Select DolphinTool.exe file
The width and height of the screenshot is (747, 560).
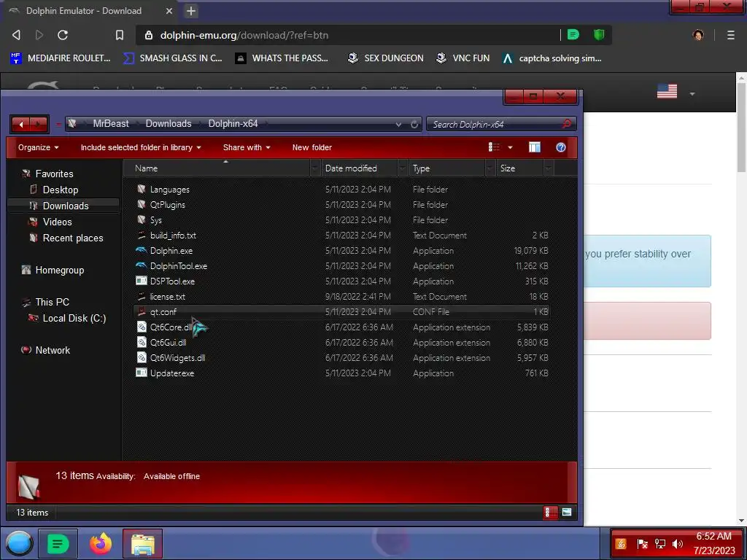(178, 266)
